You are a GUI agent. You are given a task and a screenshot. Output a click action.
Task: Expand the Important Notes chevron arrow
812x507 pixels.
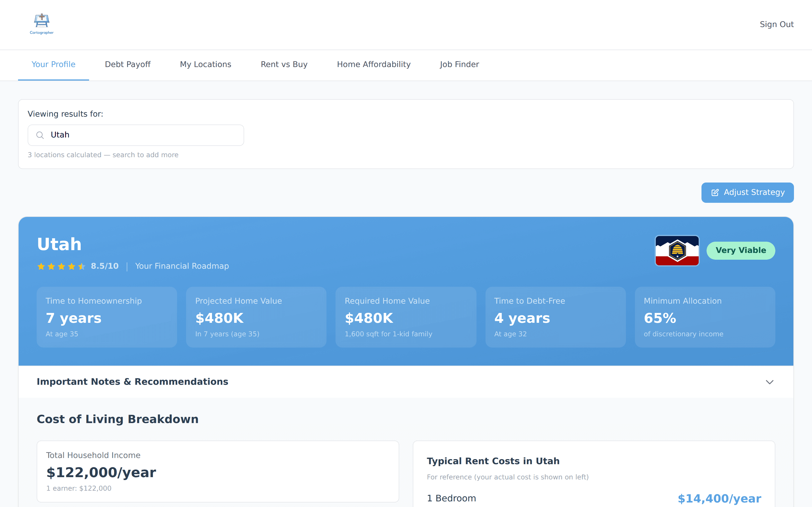(x=770, y=382)
